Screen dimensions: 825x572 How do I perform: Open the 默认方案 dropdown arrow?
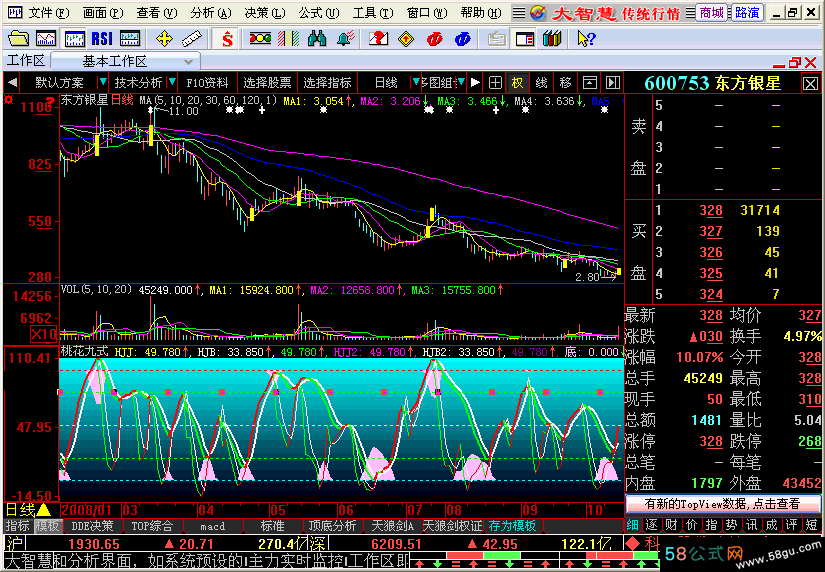click(x=103, y=82)
